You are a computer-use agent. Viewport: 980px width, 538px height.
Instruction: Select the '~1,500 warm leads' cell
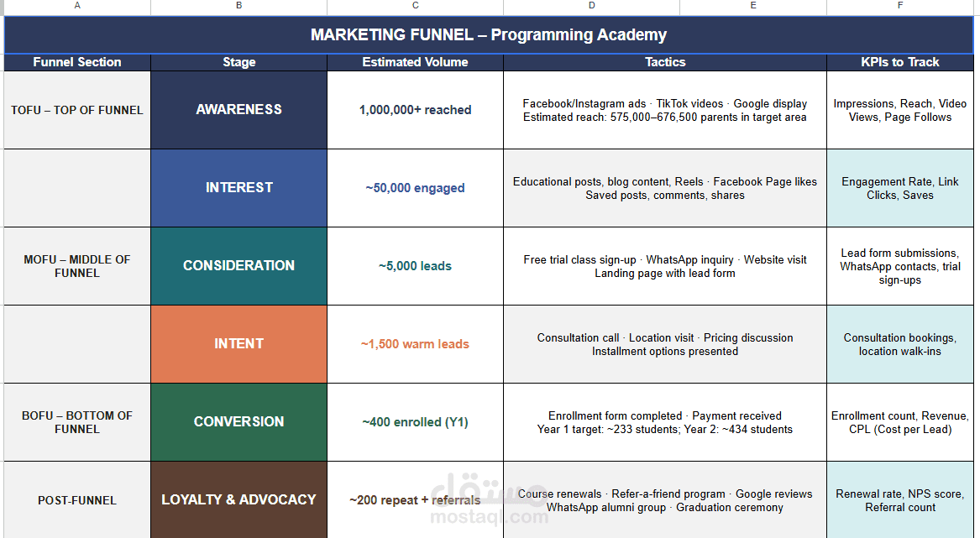click(x=415, y=344)
